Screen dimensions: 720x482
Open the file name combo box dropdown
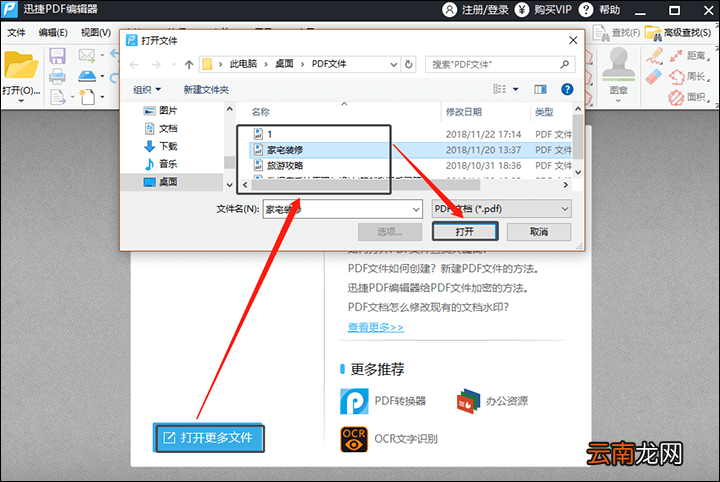point(416,209)
